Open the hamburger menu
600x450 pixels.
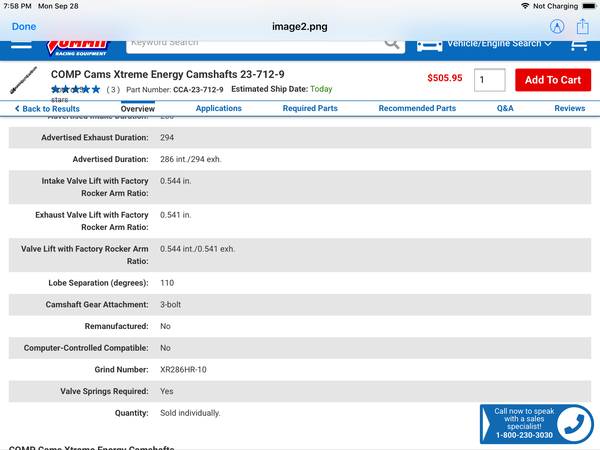point(21,46)
